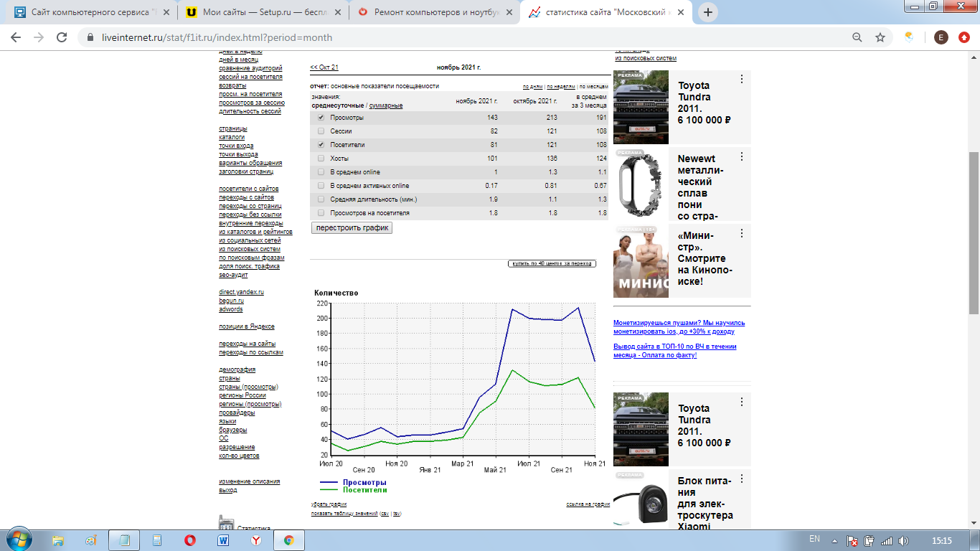Show hidden tray icons arrow

tap(834, 540)
